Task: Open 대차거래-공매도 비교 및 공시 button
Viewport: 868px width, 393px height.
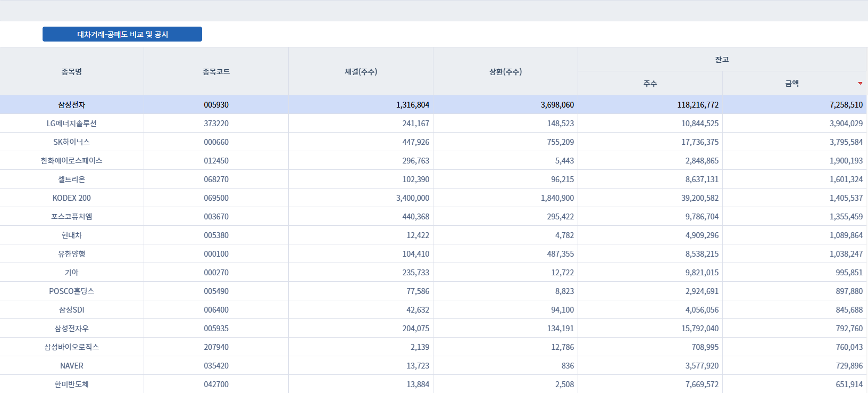Action: click(122, 34)
